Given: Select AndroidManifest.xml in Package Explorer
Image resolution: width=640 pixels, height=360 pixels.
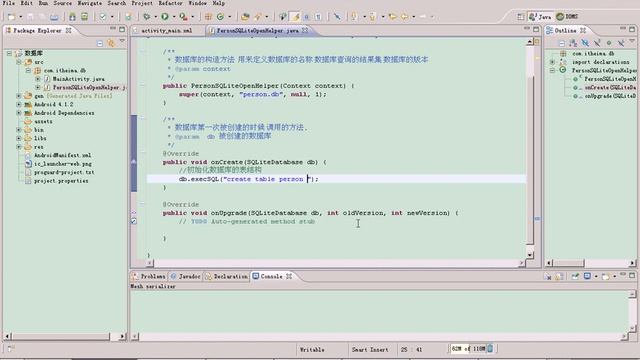Looking at the screenshot, I should point(62,156).
